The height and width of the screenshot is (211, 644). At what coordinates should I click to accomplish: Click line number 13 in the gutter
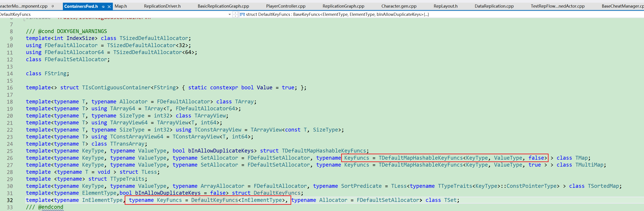pyautogui.click(x=10, y=67)
